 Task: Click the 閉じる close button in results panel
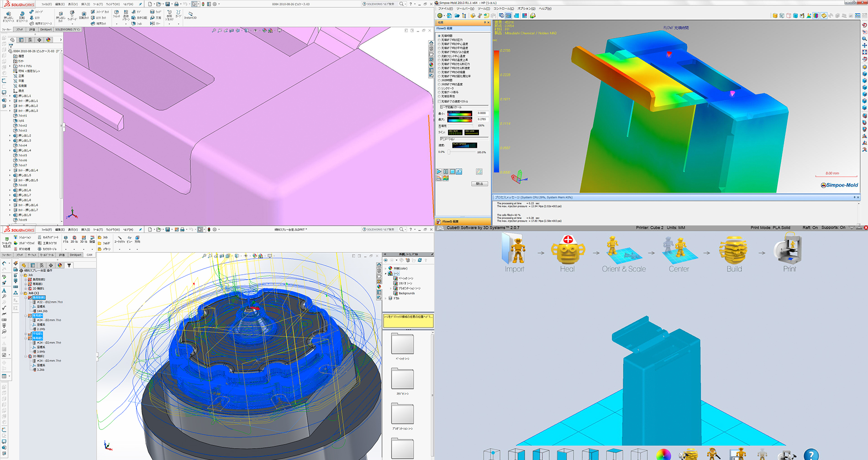(x=479, y=184)
